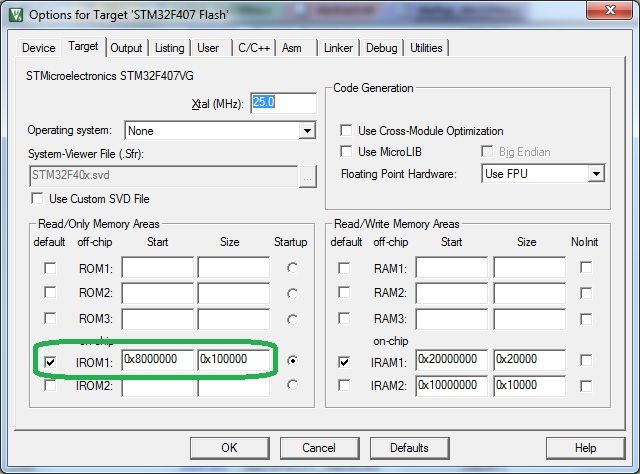Viewport: 640px width, 474px height.
Task: Click the RAM1 Size field
Action: click(x=529, y=268)
